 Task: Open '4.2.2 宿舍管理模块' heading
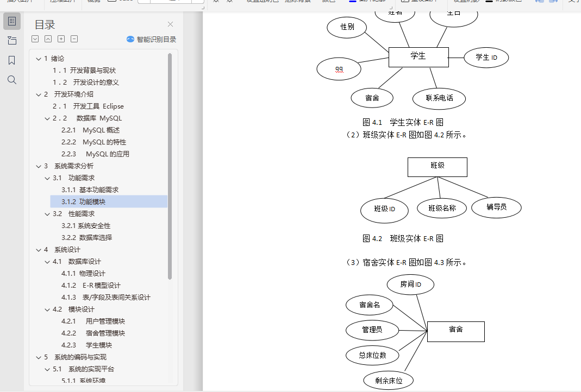tap(93, 333)
